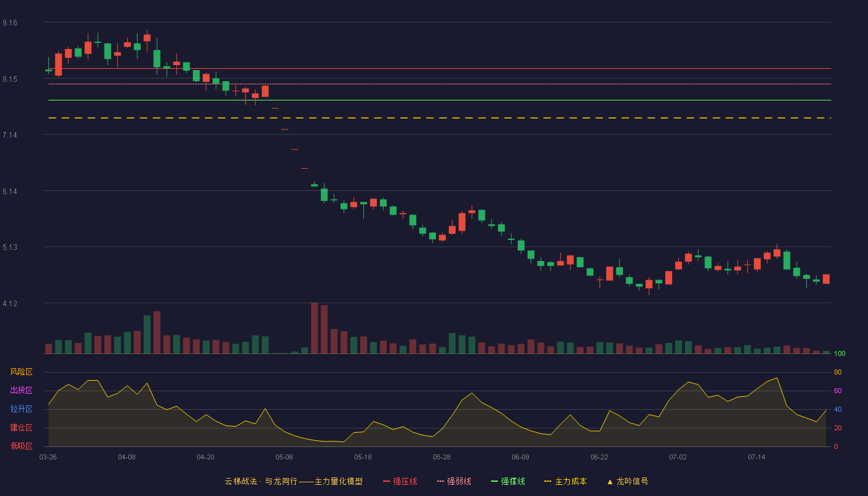Toggle the 主力成本 yellow dashed legend marker

(x=547, y=481)
